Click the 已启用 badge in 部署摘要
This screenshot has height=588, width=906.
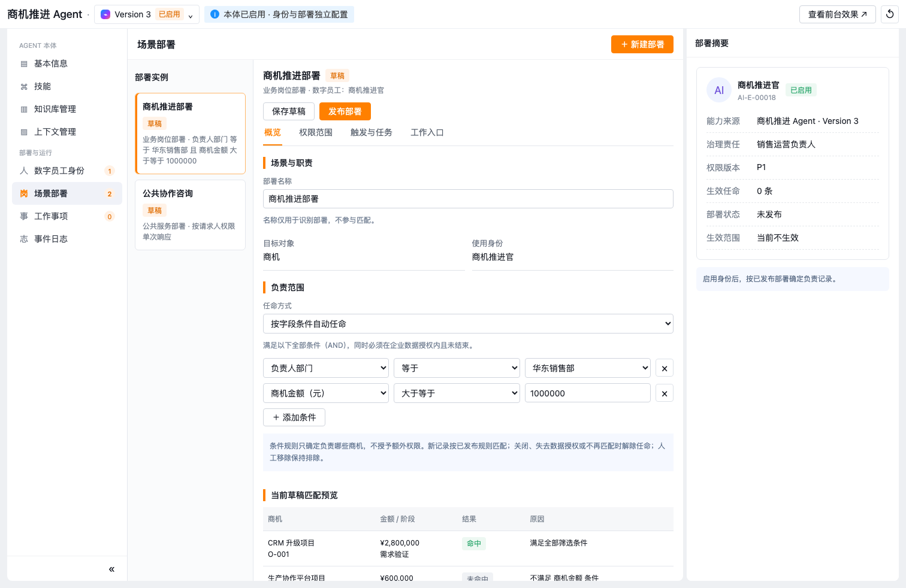[801, 90]
